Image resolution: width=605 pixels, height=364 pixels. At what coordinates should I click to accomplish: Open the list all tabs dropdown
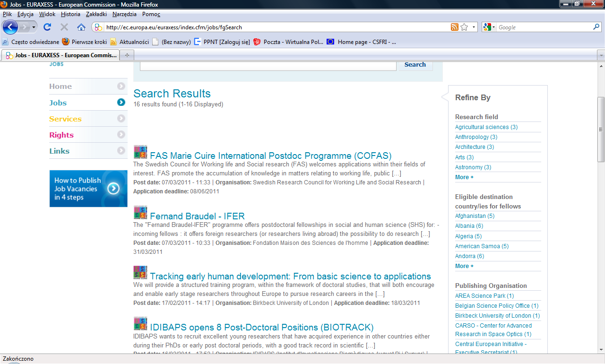(x=601, y=55)
